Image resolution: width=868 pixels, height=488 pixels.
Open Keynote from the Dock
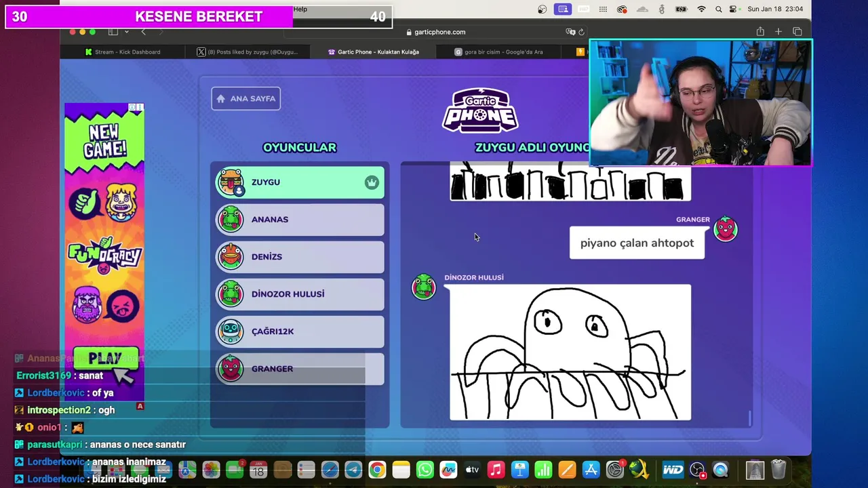[520, 470]
